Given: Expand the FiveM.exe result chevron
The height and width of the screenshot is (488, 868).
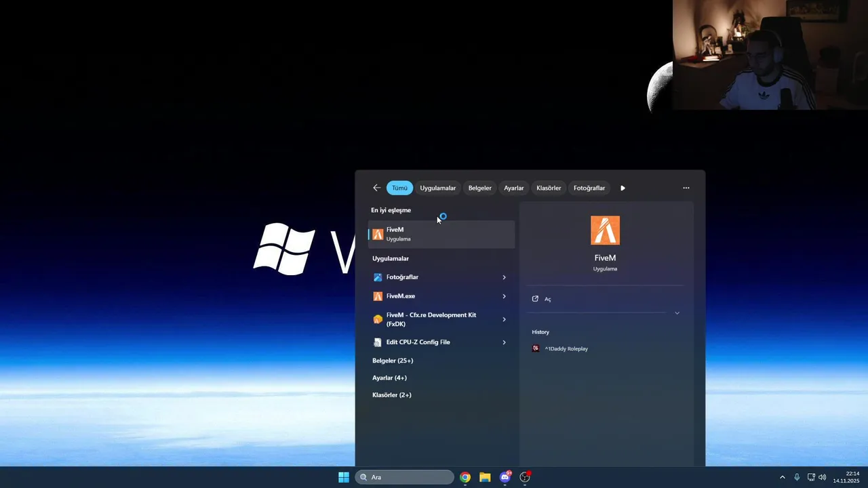Looking at the screenshot, I should [x=504, y=296].
